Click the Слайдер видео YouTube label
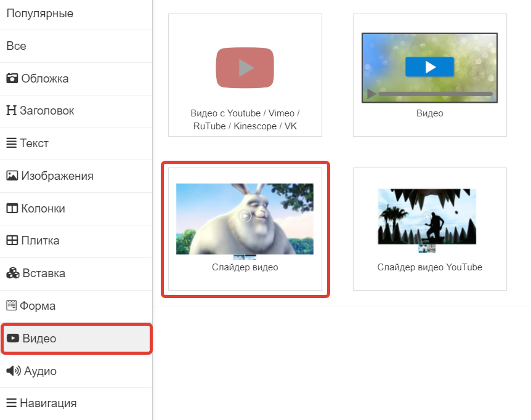Screen dimensions: 531x420 tap(430, 267)
